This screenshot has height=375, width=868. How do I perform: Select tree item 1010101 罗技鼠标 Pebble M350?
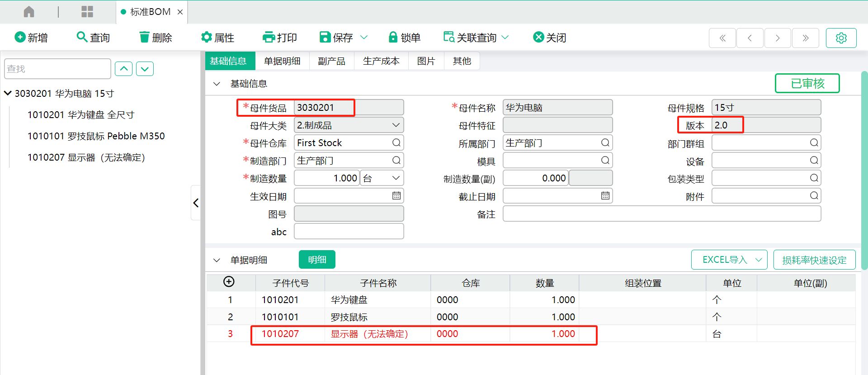(x=96, y=136)
